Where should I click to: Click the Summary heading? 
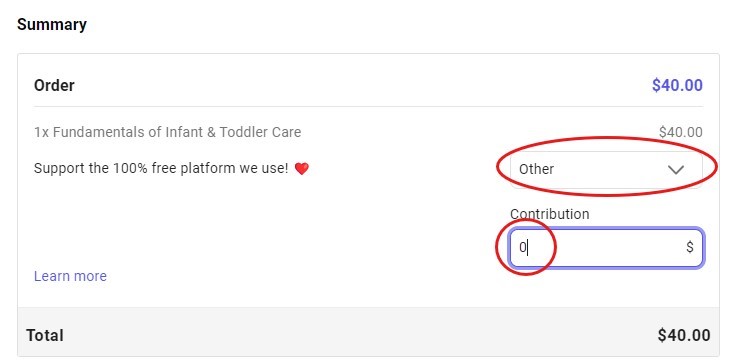(52, 25)
